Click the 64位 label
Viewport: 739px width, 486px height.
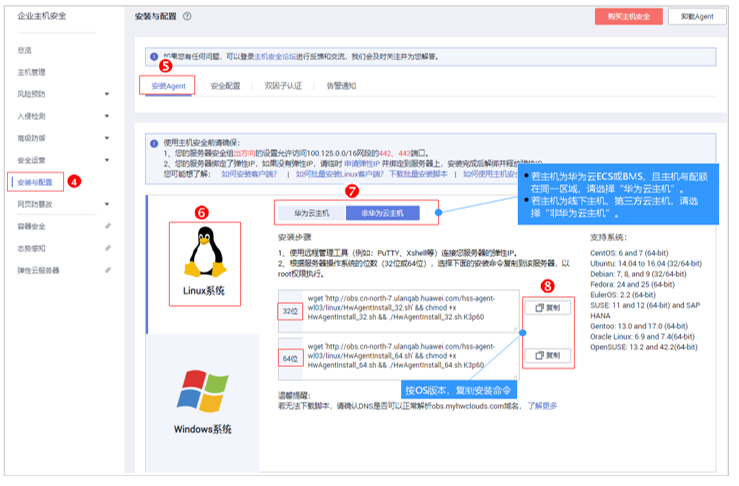(x=290, y=359)
